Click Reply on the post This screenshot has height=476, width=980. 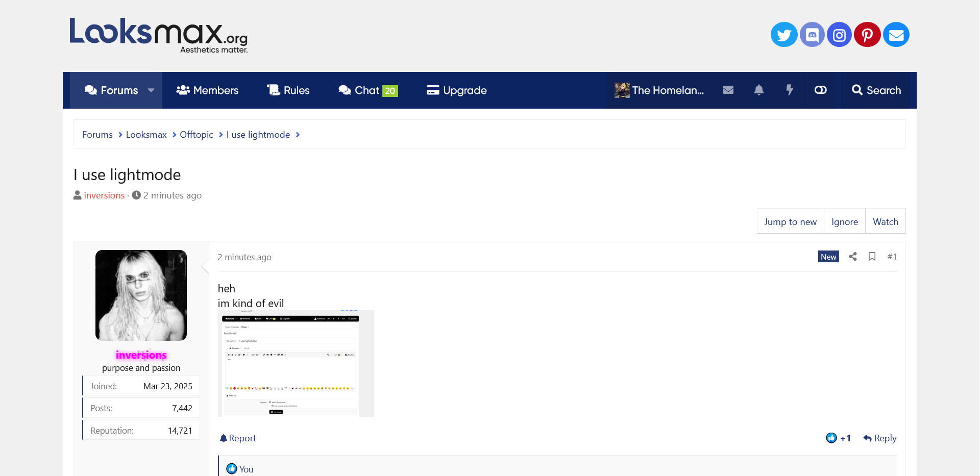tap(880, 438)
